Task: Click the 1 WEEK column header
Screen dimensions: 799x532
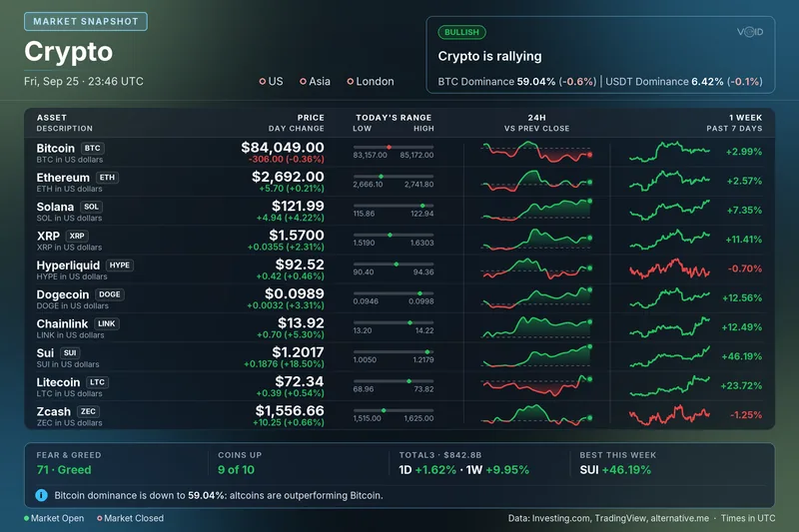Action: click(x=745, y=118)
